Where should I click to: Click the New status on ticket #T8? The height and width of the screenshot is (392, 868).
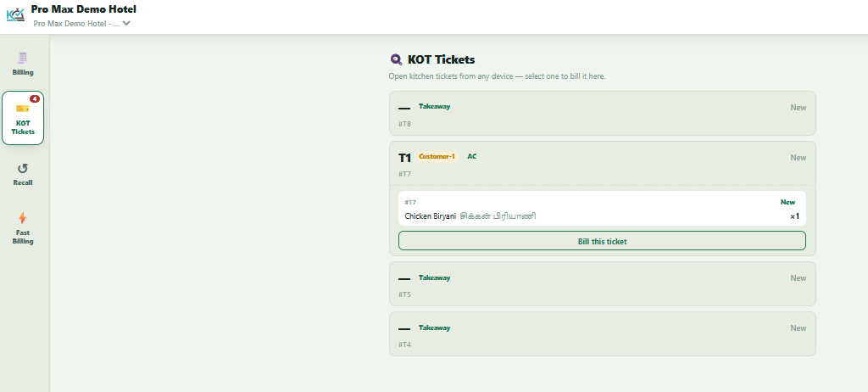(x=798, y=108)
